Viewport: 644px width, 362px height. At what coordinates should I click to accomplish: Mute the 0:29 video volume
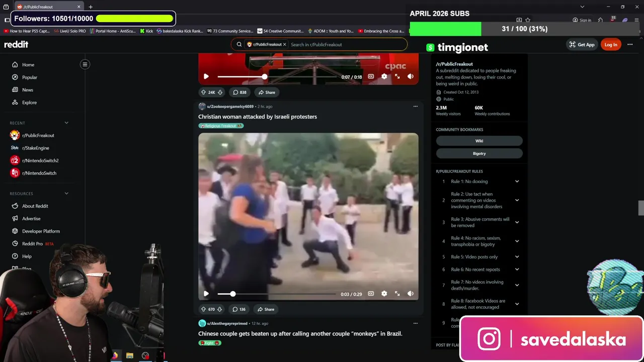(x=410, y=294)
